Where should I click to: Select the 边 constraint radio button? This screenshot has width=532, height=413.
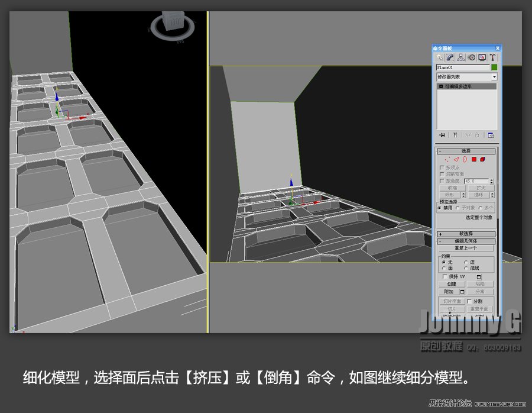point(466,262)
